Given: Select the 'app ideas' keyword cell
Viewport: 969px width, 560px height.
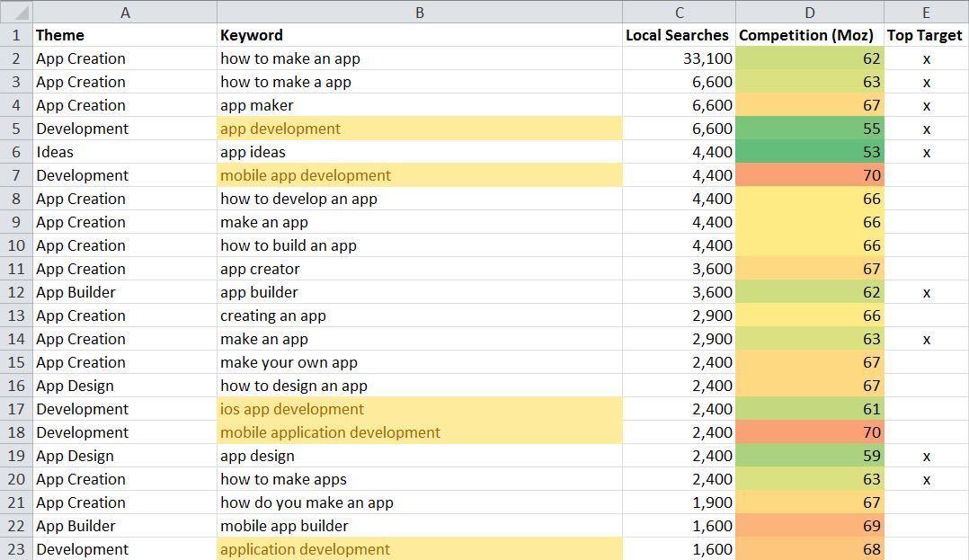Looking at the screenshot, I should click(420, 152).
